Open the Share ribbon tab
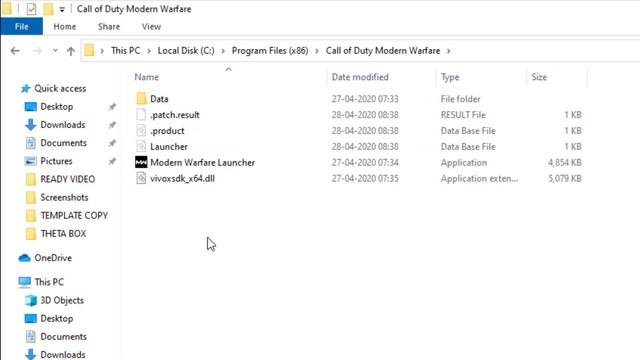 pyautogui.click(x=109, y=27)
